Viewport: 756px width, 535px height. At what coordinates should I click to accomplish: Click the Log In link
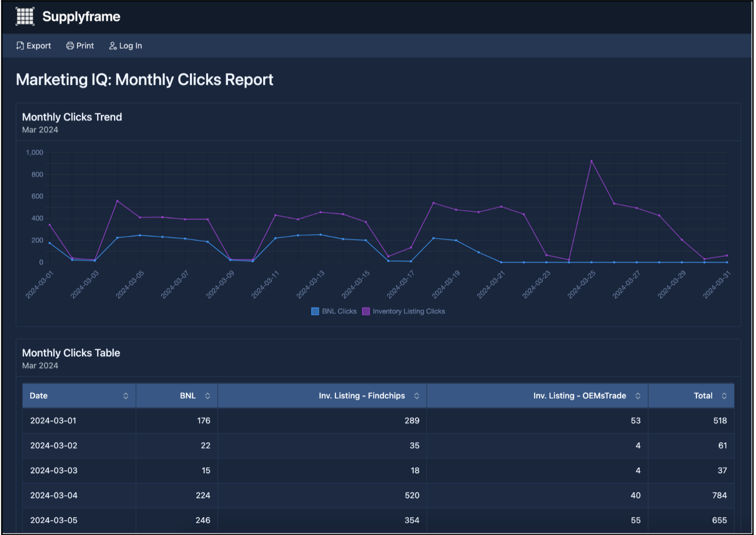click(130, 46)
